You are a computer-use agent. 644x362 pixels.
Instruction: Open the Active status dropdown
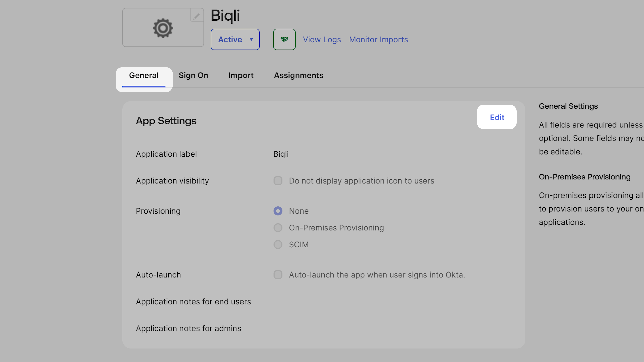(x=235, y=40)
